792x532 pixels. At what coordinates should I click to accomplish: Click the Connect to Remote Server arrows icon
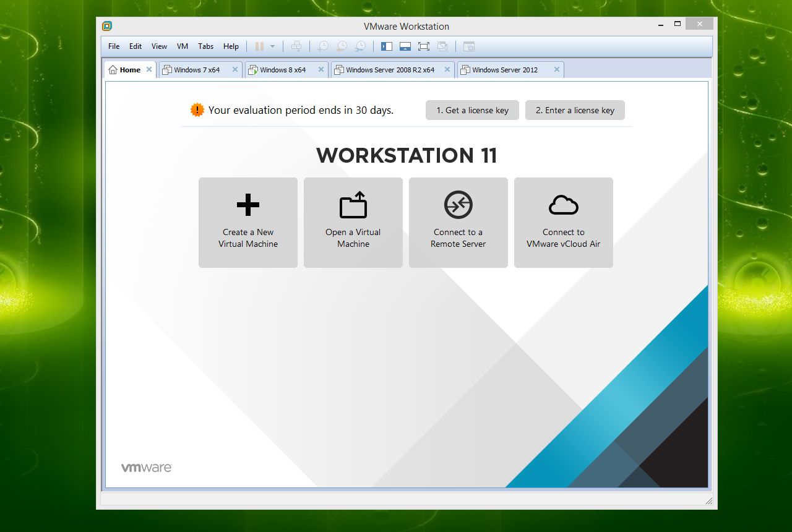[x=458, y=205]
